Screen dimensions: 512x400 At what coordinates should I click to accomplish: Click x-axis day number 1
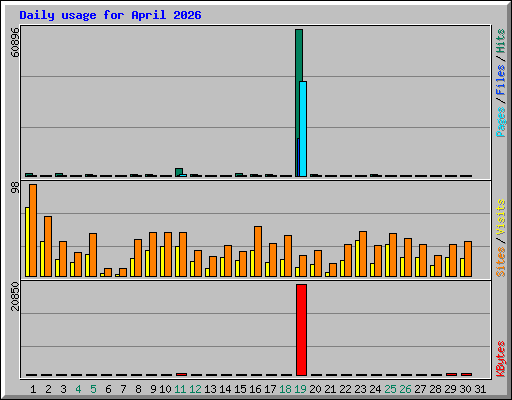33,389
